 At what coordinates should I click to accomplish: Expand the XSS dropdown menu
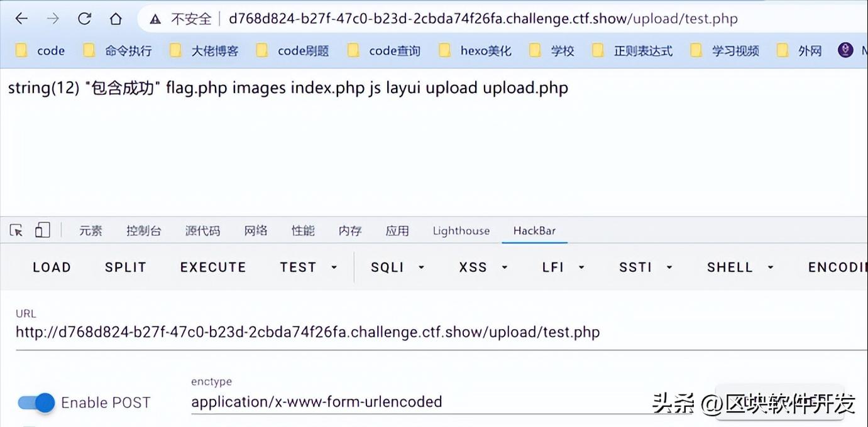tap(483, 267)
